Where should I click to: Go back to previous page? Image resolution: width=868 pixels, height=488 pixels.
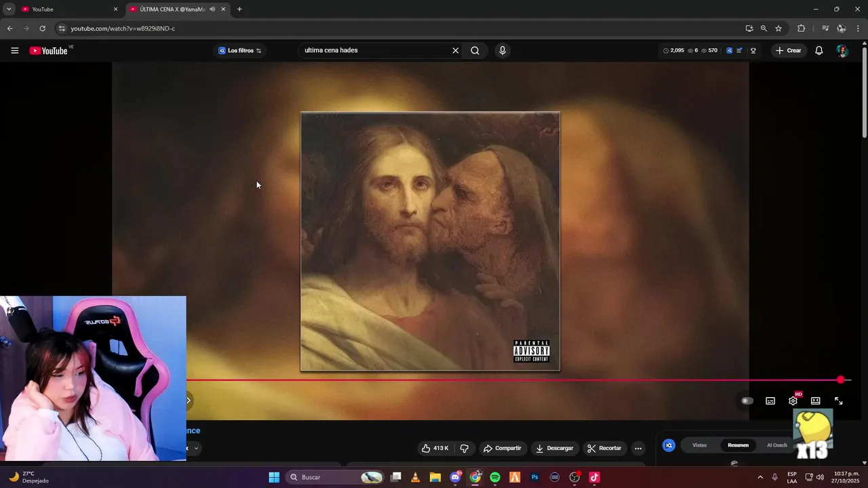click(9, 28)
